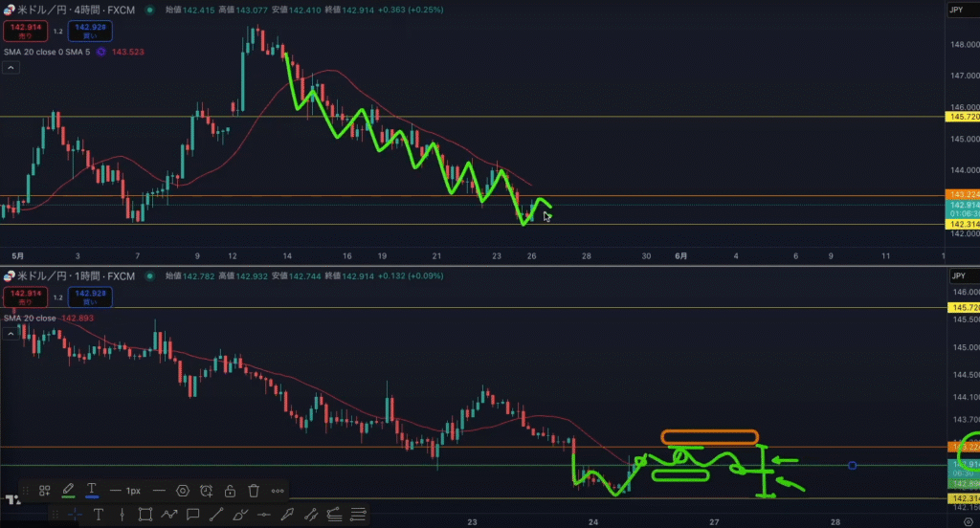The height and width of the screenshot is (528, 980).
Task: Click the 終値 142.914 value on 4-hour chart
Action: point(358,10)
